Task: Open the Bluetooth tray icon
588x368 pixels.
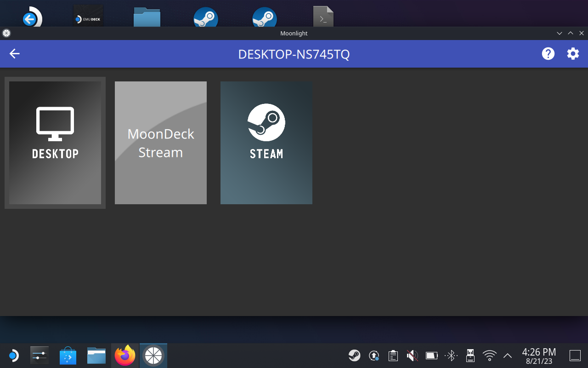Action: click(x=451, y=356)
